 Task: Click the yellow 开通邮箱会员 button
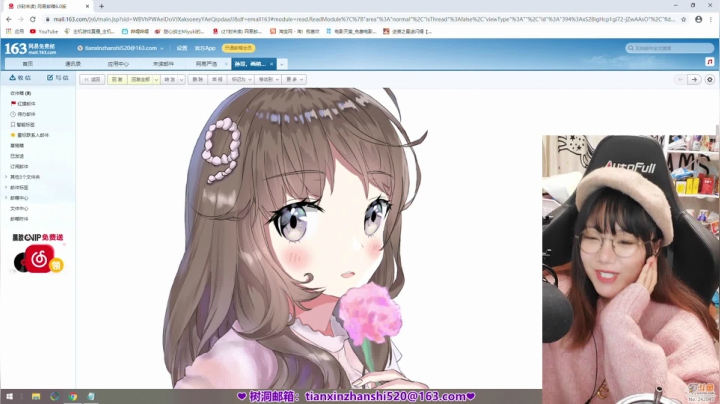[238, 48]
